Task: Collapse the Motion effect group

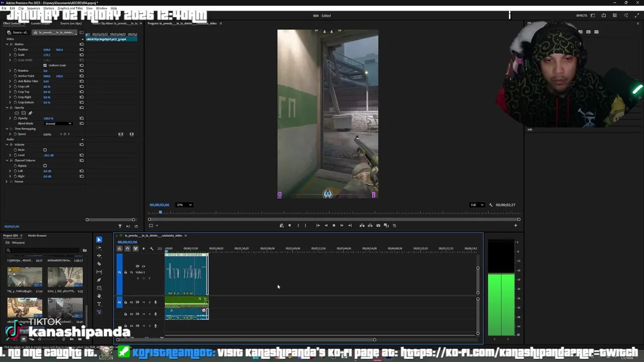Action: [7, 44]
